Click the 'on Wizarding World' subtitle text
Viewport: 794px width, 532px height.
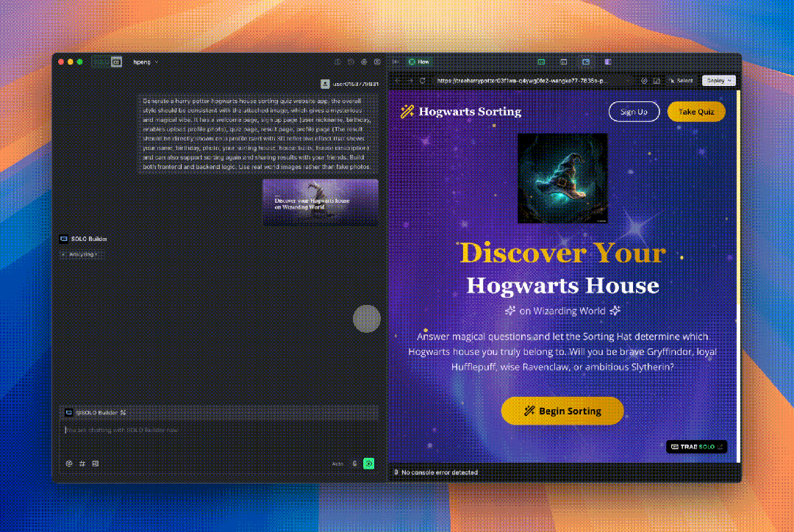[x=562, y=311]
